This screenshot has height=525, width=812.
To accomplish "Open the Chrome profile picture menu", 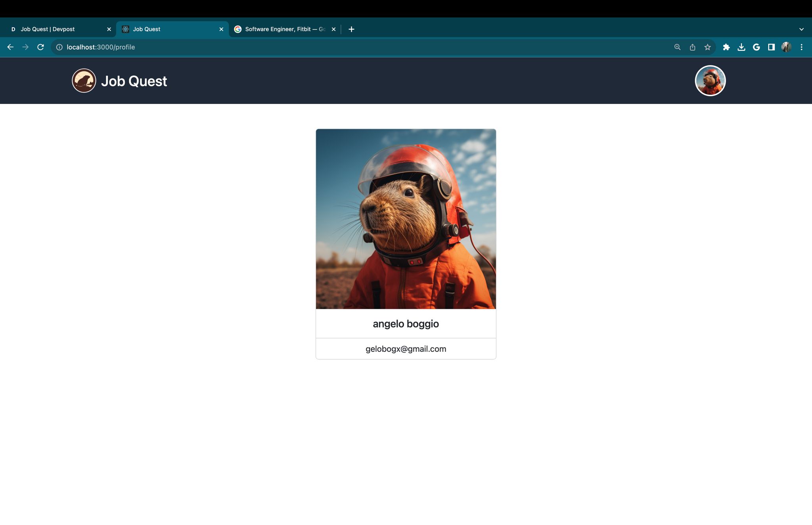I will 787,47.
